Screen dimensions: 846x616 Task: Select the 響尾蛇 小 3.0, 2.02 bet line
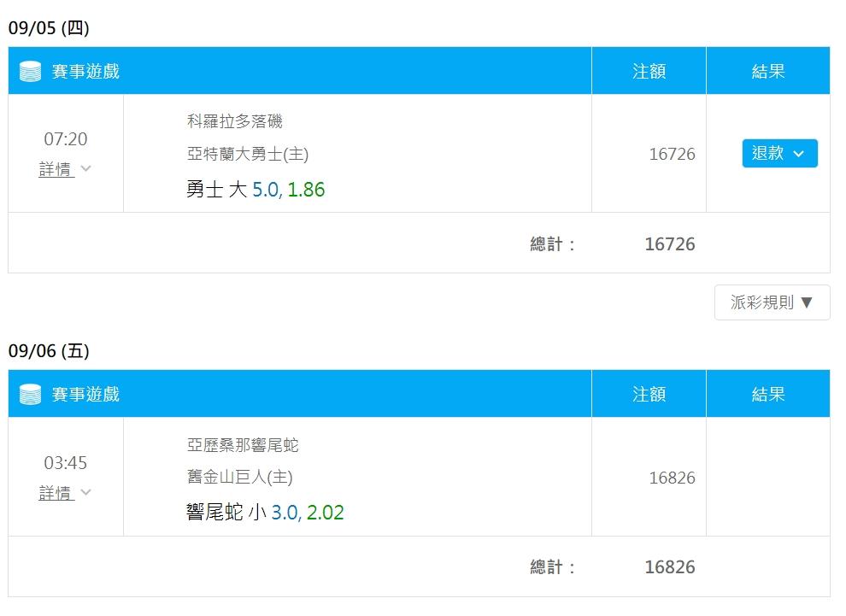click(x=265, y=512)
